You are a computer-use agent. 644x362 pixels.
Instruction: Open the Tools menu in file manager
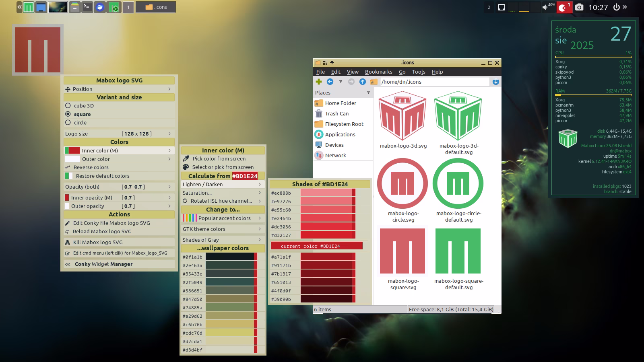tap(418, 72)
